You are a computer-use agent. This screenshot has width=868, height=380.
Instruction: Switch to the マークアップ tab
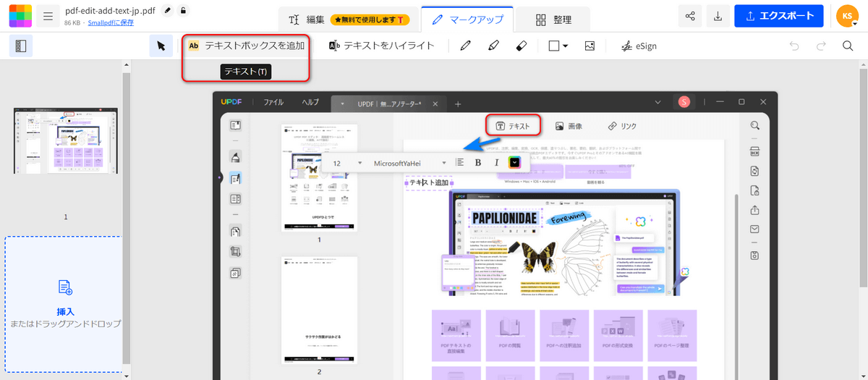(467, 20)
